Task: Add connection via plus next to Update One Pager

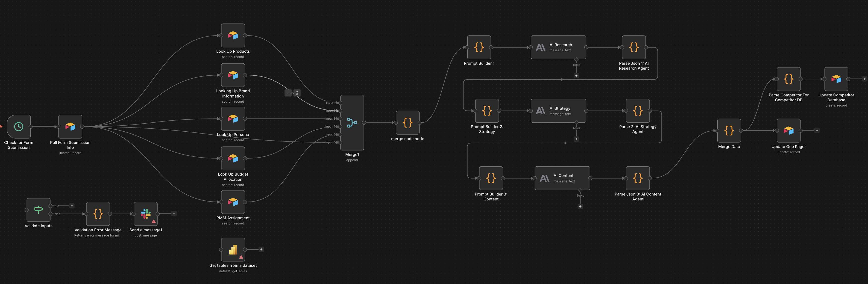Action: (x=817, y=130)
